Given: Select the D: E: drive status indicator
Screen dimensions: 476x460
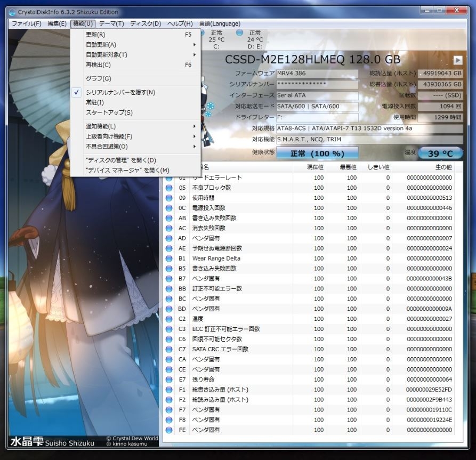Looking at the screenshot, I should coord(254,39).
